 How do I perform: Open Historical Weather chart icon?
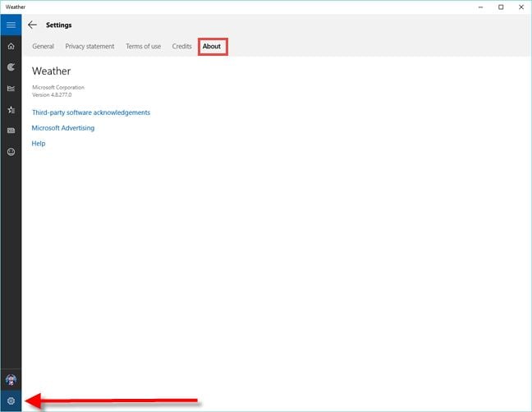click(11, 89)
